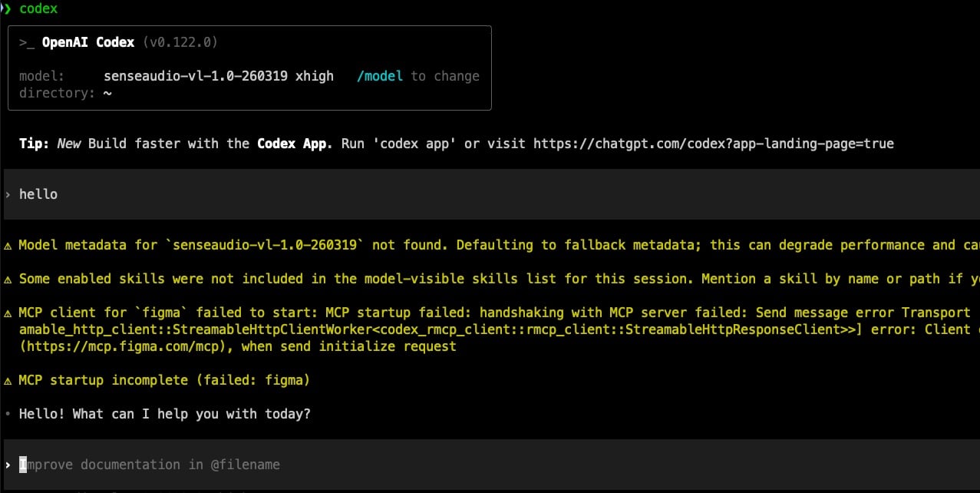Click the warning icon beside 'Some enabled skills' message
The image size is (980, 493).
[8, 279]
